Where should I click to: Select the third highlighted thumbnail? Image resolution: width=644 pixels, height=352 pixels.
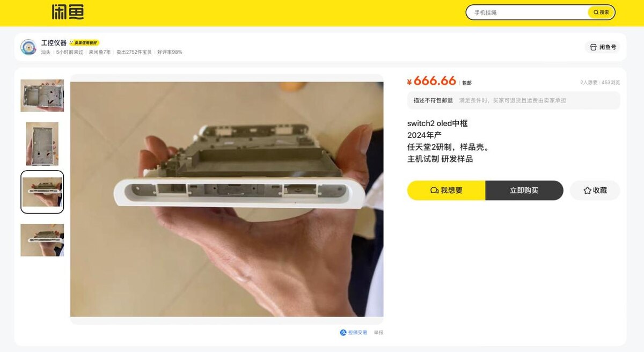pyautogui.click(x=42, y=192)
